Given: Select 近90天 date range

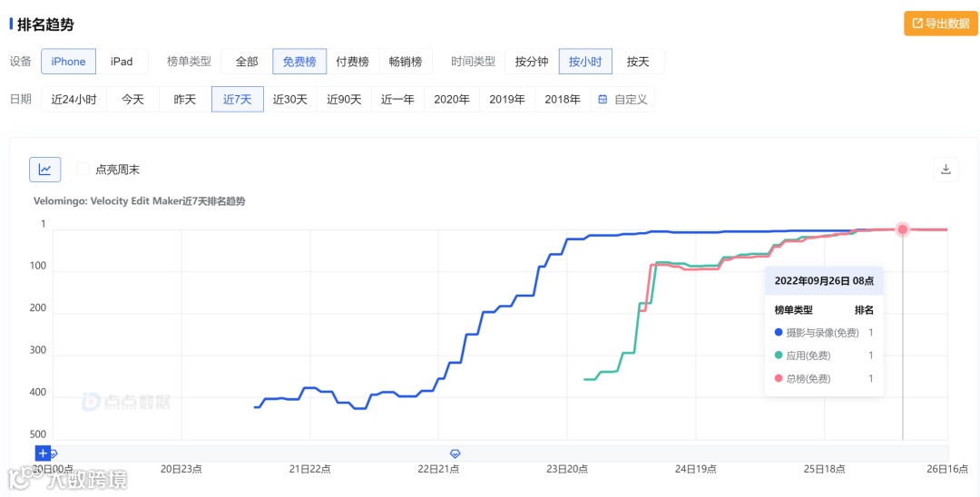Looking at the screenshot, I should (345, 99).
